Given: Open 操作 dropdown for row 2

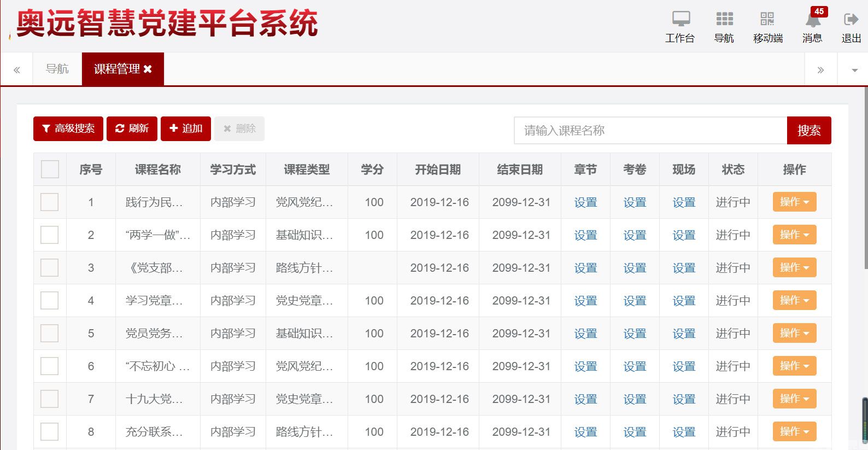Looking at the screenshot, I should (794, 235).
